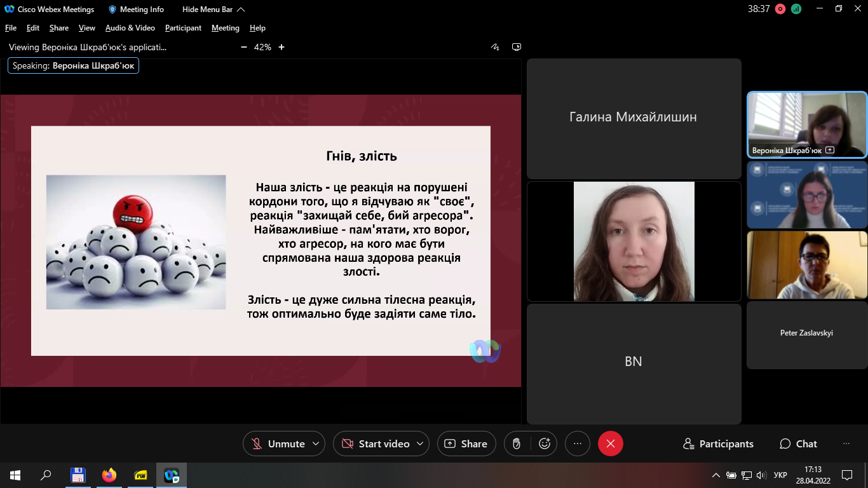Collapse the Hide Menu Bar chevron
Viewport: 868px width, 488px height.
(240, 10)
